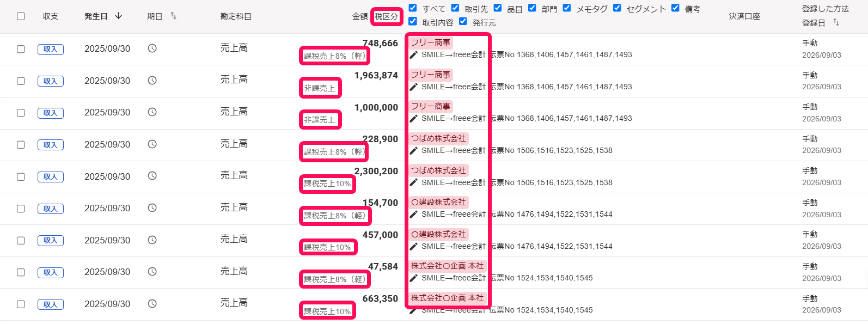Sort by the 発生日 column header

(96, 16)
